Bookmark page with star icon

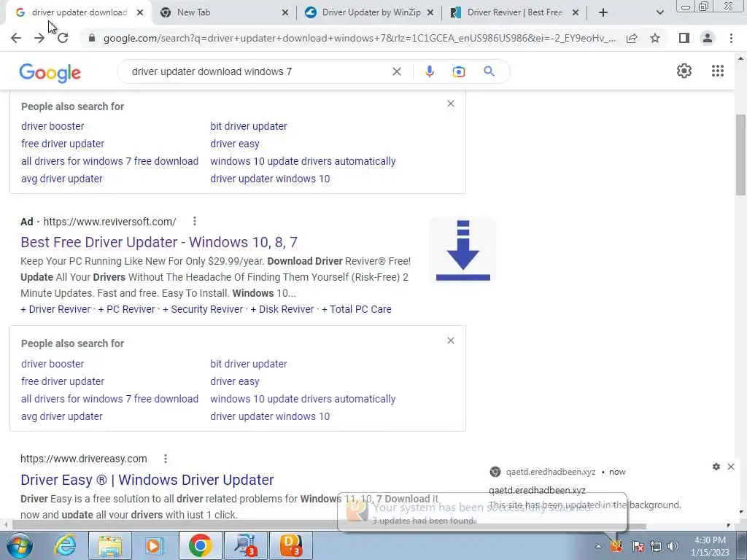pos(655,38)
